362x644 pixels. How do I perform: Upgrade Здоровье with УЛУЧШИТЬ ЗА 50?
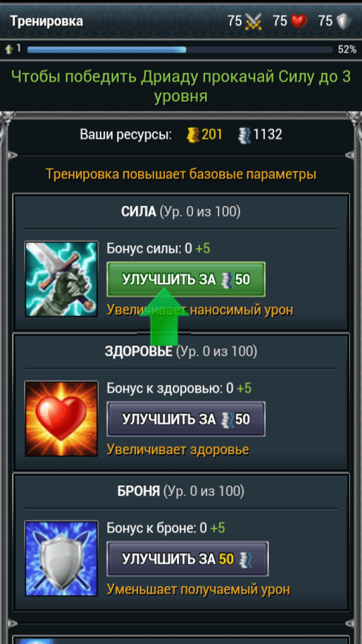click(186, 419)
